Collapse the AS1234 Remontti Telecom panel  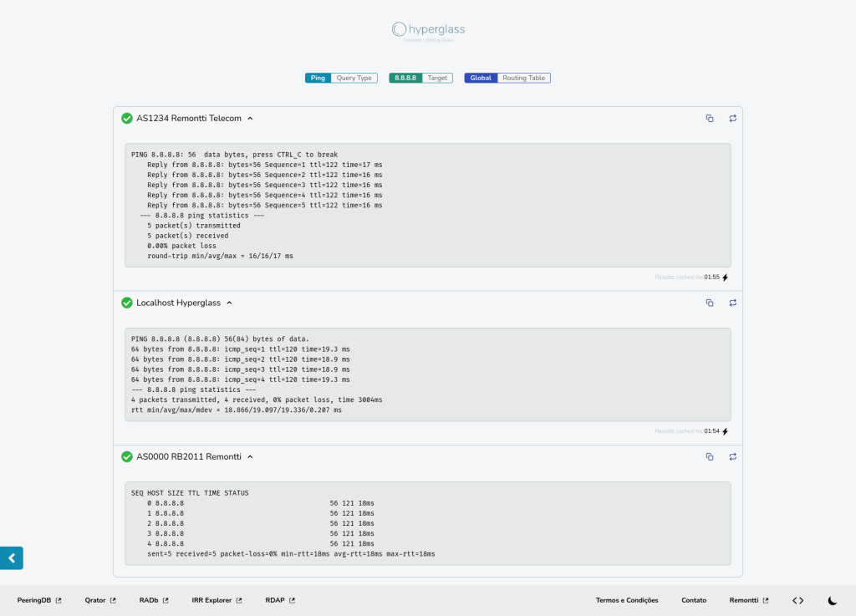coord(249,118)
